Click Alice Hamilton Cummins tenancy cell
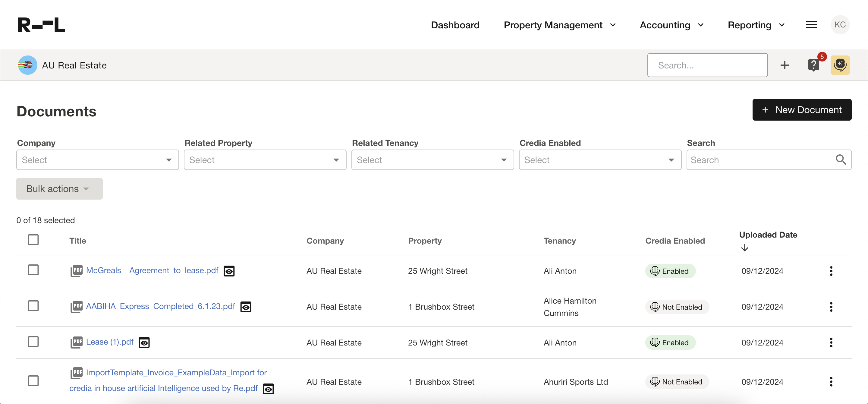 [x=570, y=307]
